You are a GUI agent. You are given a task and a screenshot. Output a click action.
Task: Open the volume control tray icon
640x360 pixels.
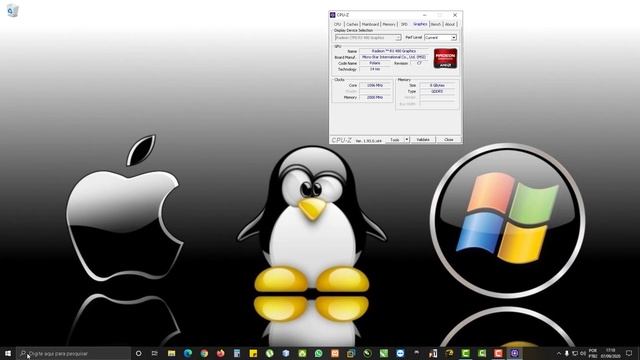click(583, 353)
